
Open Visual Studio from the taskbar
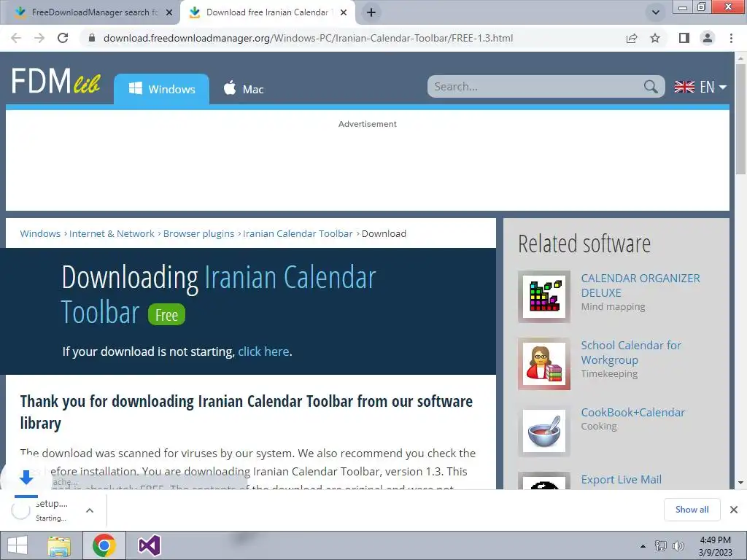tap(149, 545)
